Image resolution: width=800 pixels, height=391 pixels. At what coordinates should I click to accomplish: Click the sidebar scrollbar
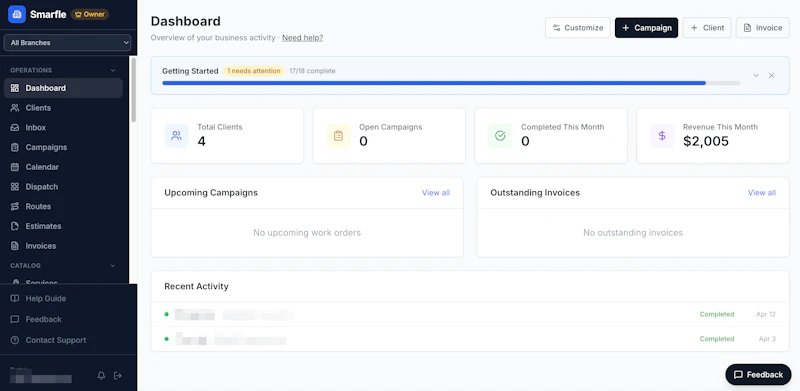pyautogui.click(x=133, y=90)
